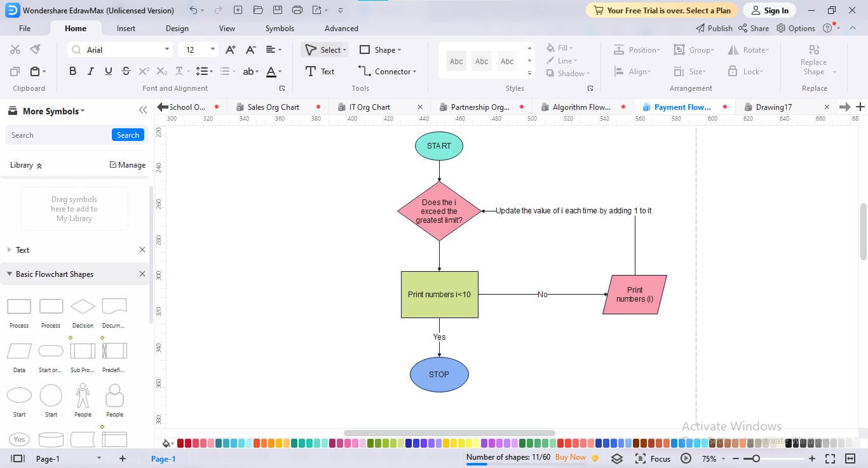This screenshot has width=868, height=468.
Task: Click the Open folder icon
Action: pyautogui.click(x=257, y=10)
